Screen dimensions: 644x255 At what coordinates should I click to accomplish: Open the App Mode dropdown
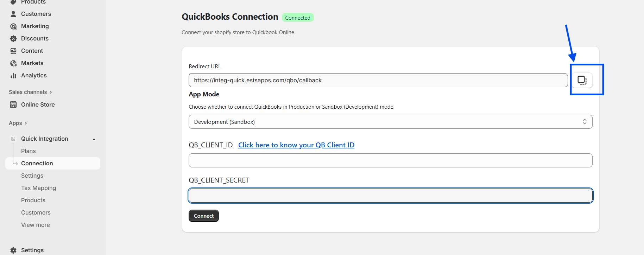[390, 122]
